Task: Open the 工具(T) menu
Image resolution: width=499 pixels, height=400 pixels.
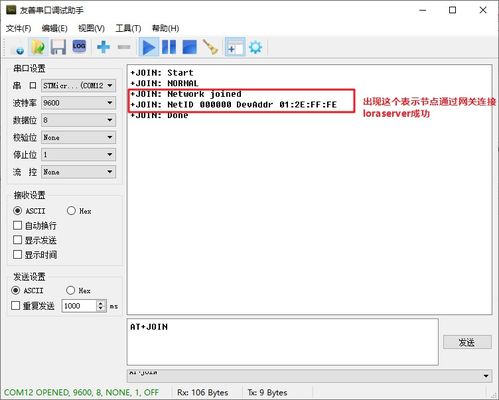Action: point(128,28)
